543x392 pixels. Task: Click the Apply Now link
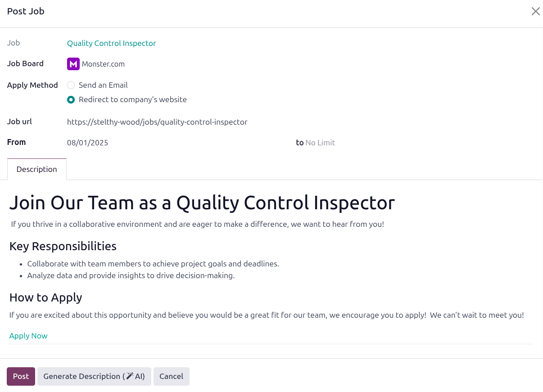coord(28,336)
